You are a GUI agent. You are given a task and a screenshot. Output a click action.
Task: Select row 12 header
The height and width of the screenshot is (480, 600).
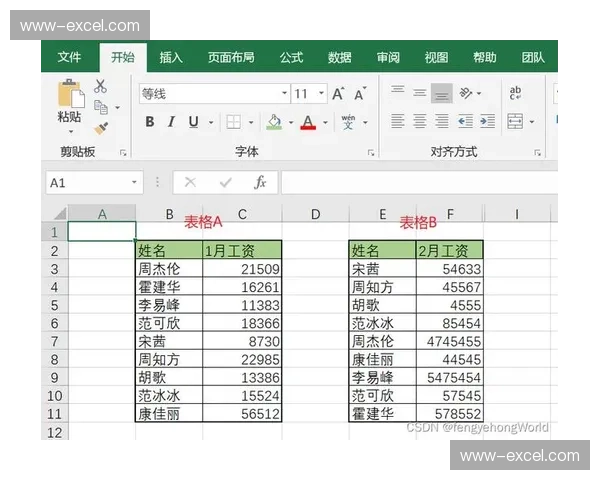pyautogui.click(x=54, y=432)
